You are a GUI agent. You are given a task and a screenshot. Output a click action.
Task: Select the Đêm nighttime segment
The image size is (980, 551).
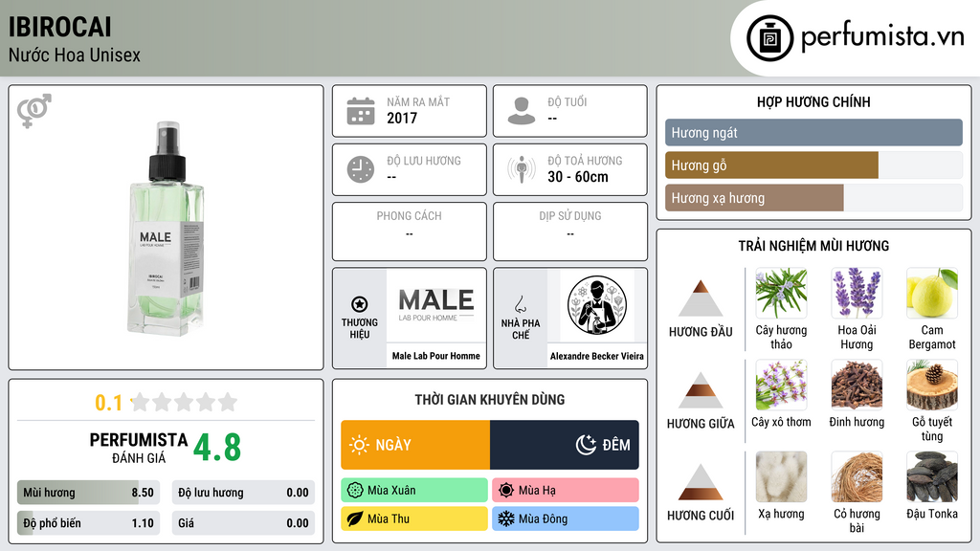point(565,445)
